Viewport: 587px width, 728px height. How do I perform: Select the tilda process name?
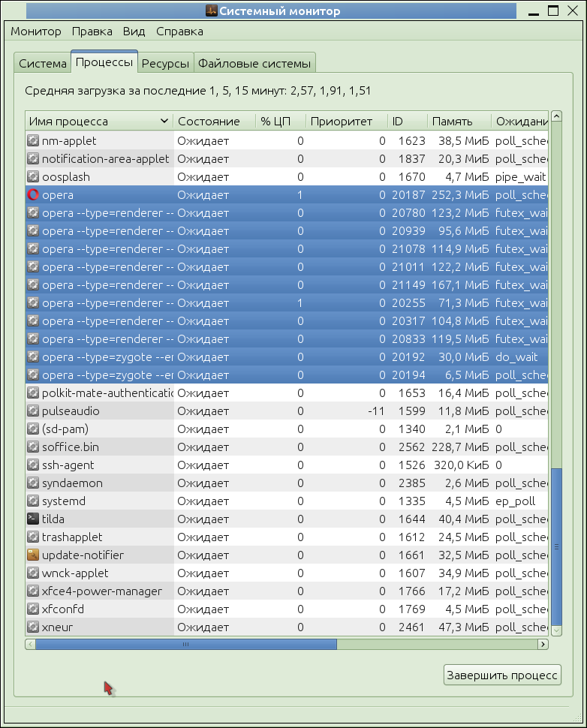pyautogui.click(x=53, y=519)
